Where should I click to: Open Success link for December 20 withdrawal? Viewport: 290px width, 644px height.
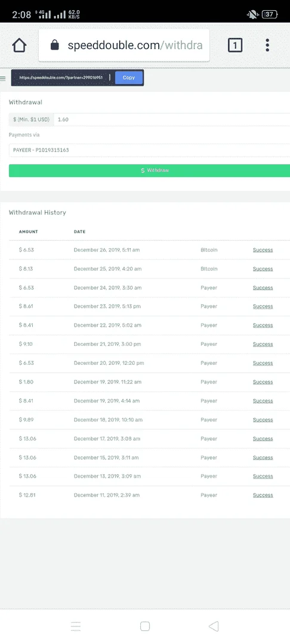pos(263,363)
